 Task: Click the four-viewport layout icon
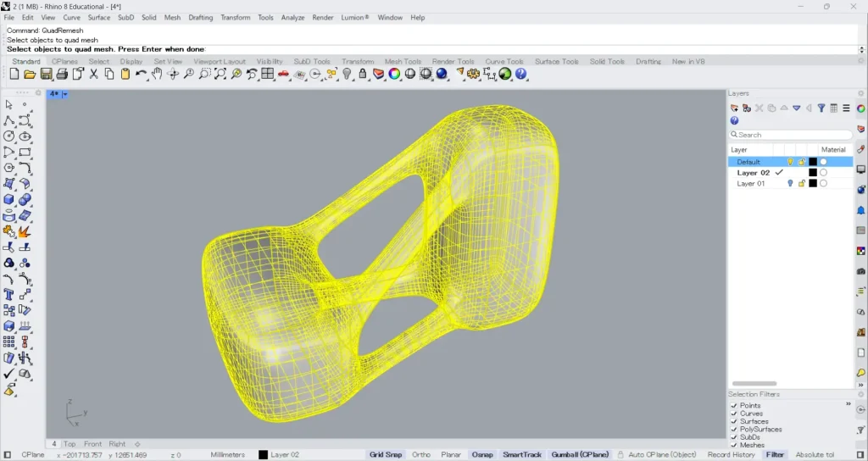tap(268, 75)
